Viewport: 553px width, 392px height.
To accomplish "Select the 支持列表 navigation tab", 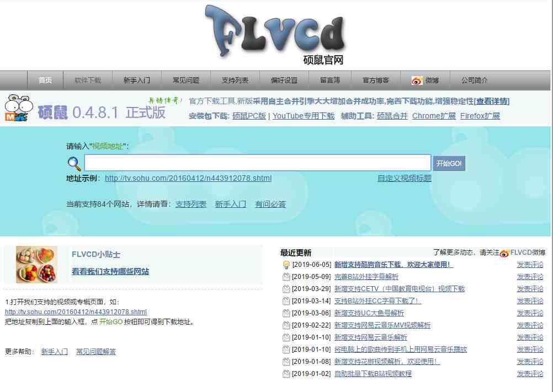I will pos(235,80).
